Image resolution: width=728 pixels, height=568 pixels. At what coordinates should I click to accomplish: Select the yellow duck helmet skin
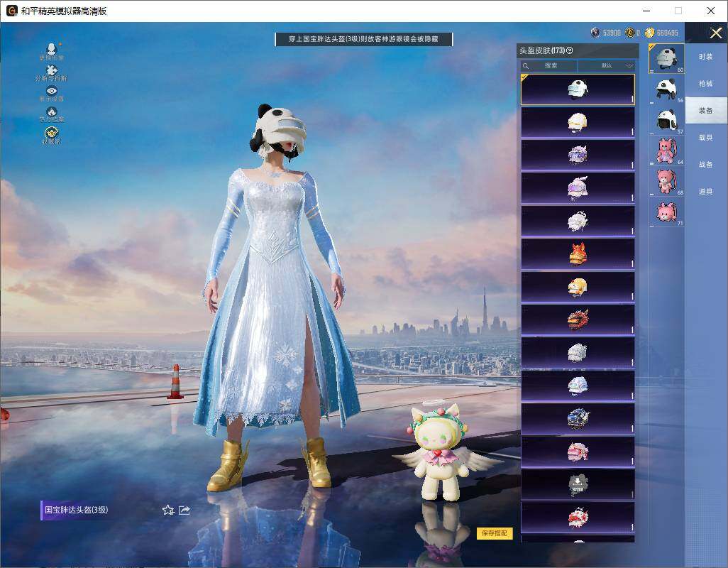pyautogui.click(x=578, y=287)
